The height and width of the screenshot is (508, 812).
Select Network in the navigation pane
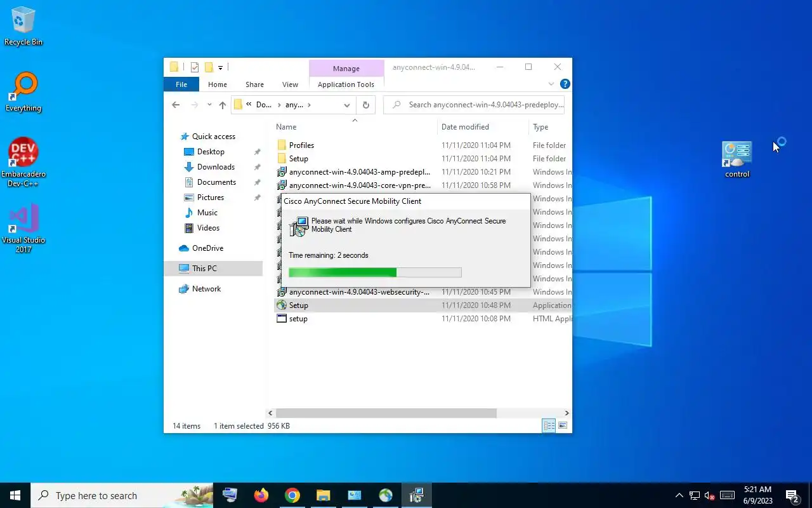(x=206, y=289)
